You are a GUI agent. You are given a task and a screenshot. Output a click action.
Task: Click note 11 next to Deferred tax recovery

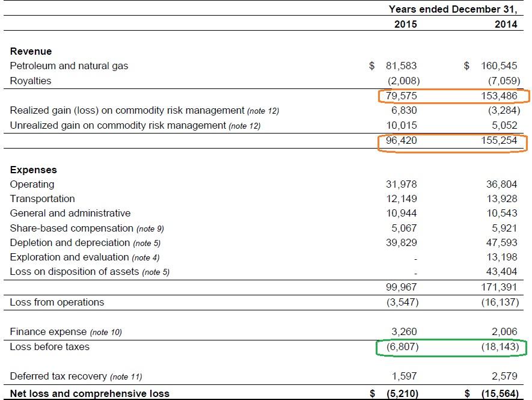click(126, 377)
